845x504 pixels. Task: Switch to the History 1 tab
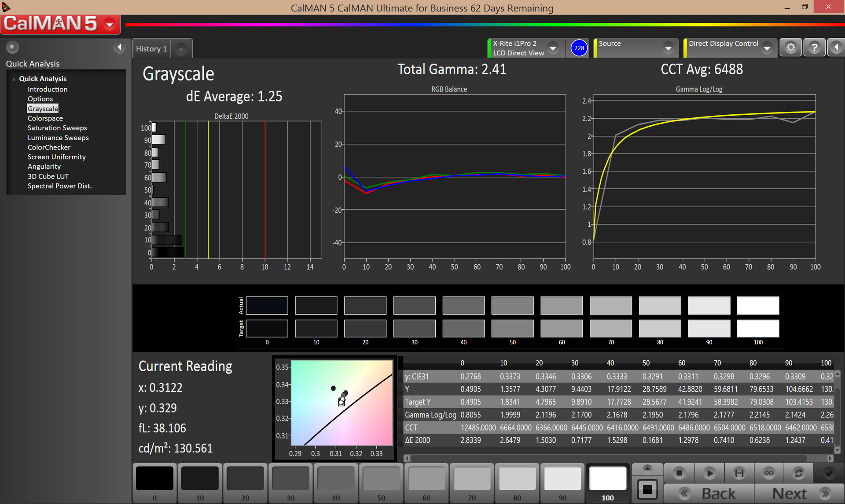151,49
